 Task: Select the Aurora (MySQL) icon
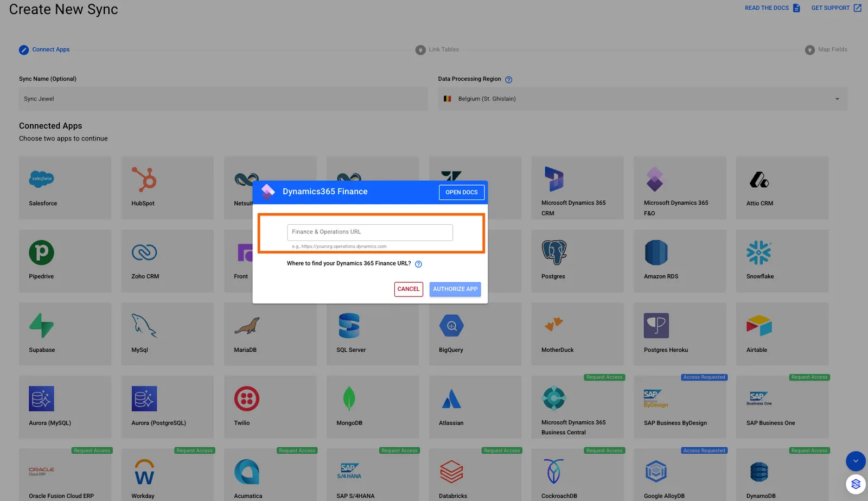click(x=41, y=399)
